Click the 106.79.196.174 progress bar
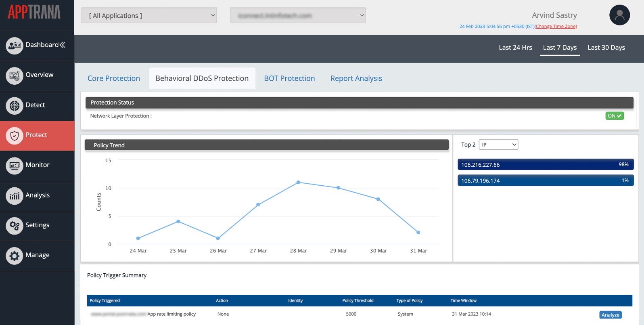The height and width of the screenshot is (325, 644). pos(546,180)
